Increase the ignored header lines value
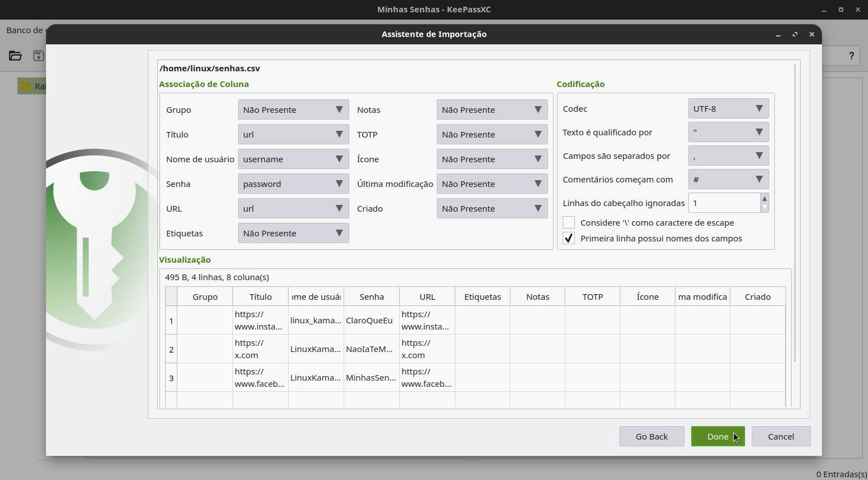Viewport: 868px width, 480px height. (764, 198)
